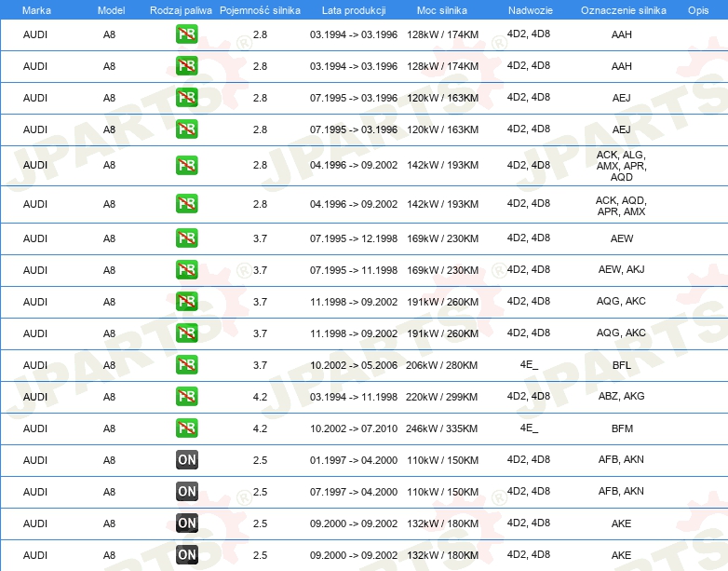Click the Marka column header
This screenshot has height=571, width=728.
(x=36, y=10)
